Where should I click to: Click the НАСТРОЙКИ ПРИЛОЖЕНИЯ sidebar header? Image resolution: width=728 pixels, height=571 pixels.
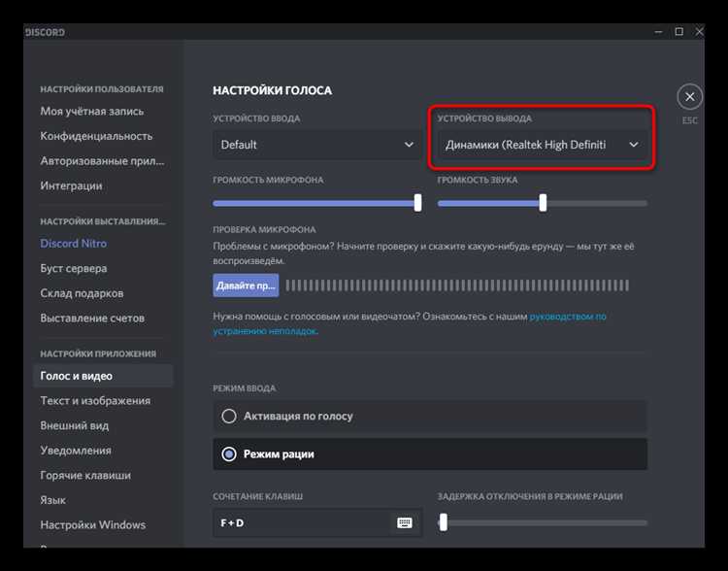(x=98, y=353)
